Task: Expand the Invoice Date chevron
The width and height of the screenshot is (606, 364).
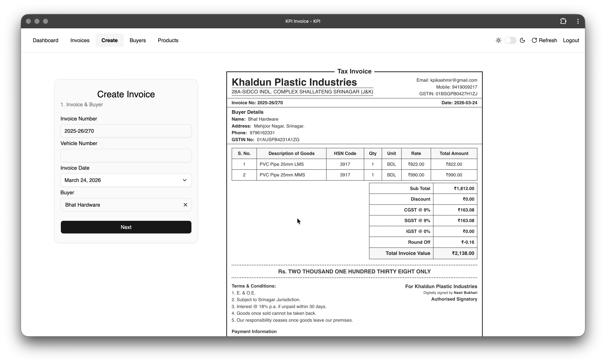Action: 185,180
